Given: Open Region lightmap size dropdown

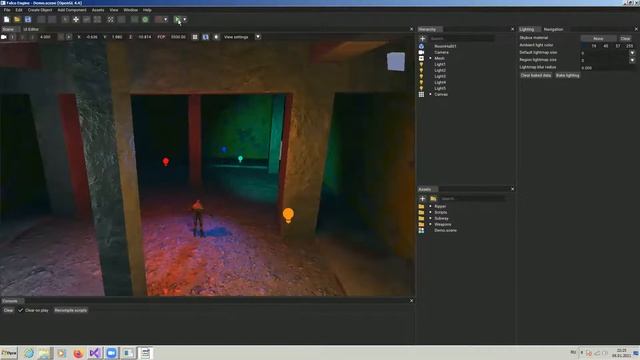Looking at the screenshot, I should click(632, 60).
